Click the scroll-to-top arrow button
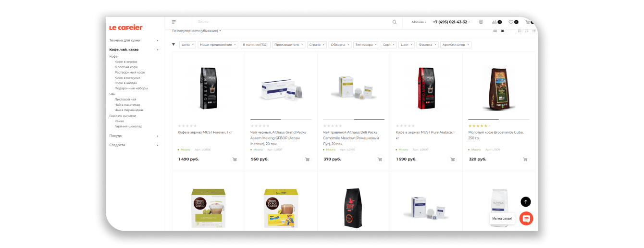Image resolution: width=644 pixels, height=248 pixels. pos(526,202)
